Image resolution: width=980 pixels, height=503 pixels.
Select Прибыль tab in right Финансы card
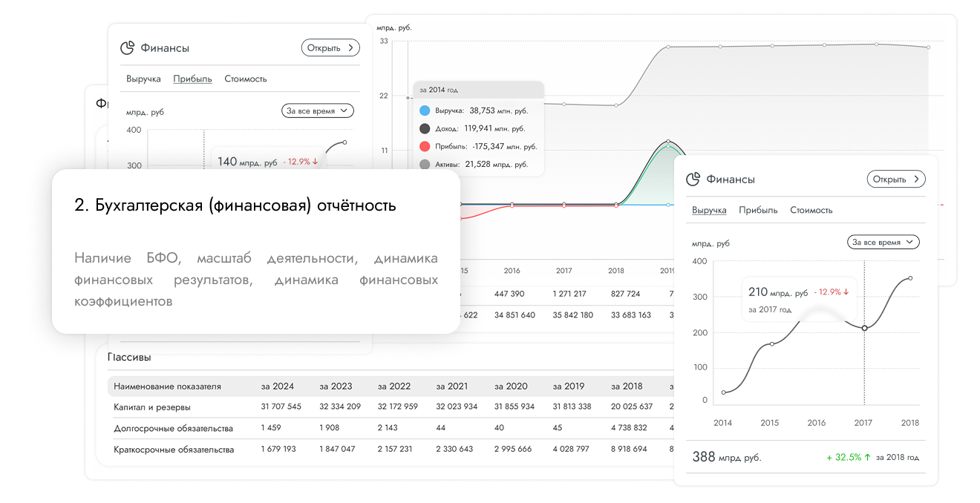[x=758, y=210]
